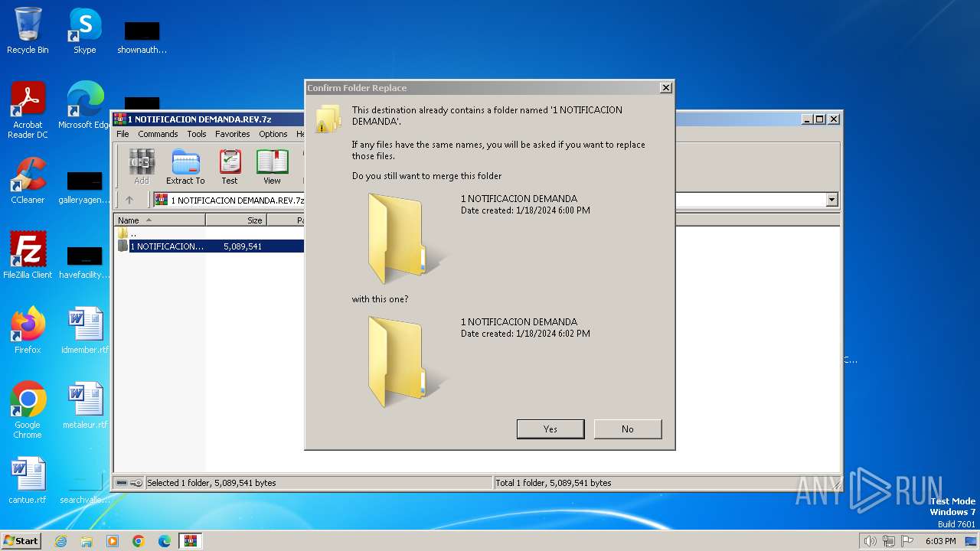The width and height of the screenshot is (980, 551).
Task: Open the Favorites menu
Action: pos(232,134)
